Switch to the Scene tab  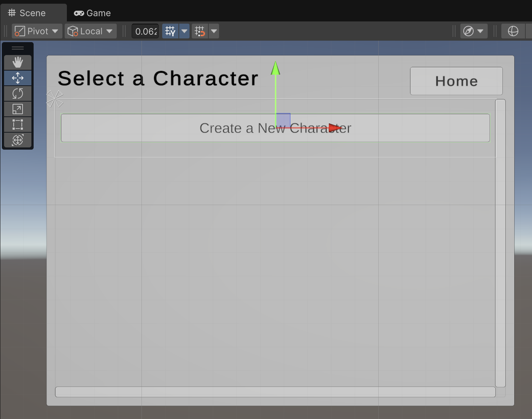27,13
